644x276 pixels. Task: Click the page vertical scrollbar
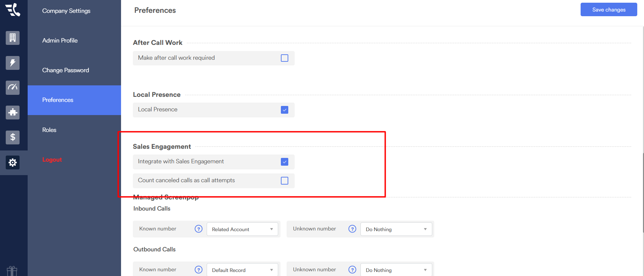click(x=643, y=192)
